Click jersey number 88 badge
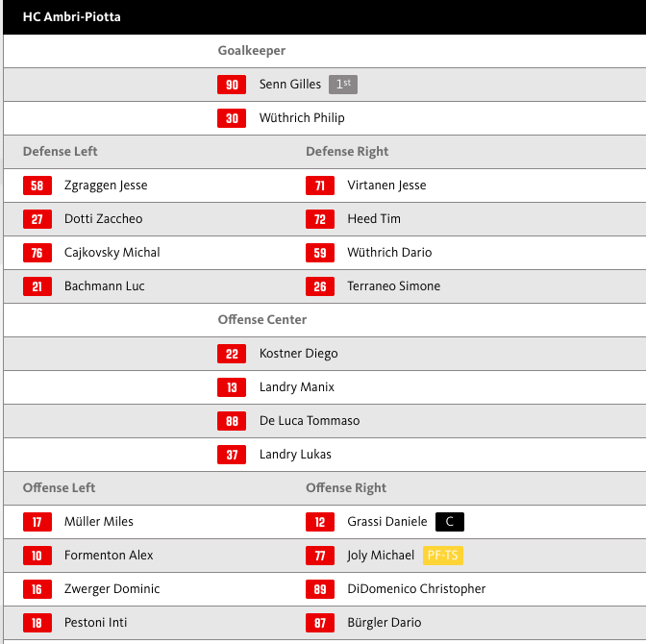The image size is (646, 644). point(232,421)
